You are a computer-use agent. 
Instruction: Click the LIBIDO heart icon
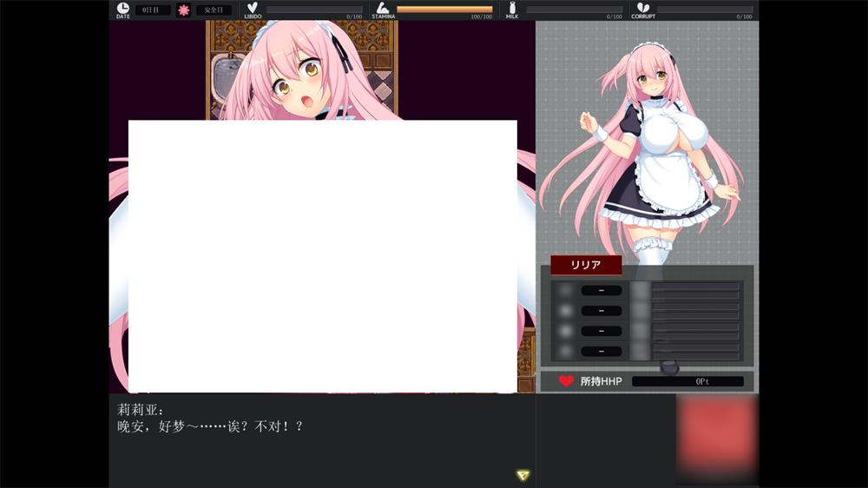pyautogui.click(x=253, y=8)
